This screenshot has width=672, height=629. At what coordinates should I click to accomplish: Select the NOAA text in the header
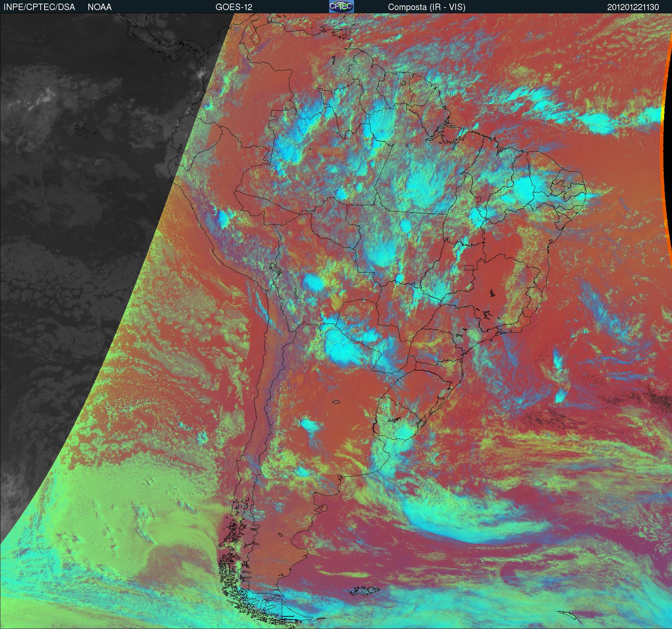coord(100,7)
